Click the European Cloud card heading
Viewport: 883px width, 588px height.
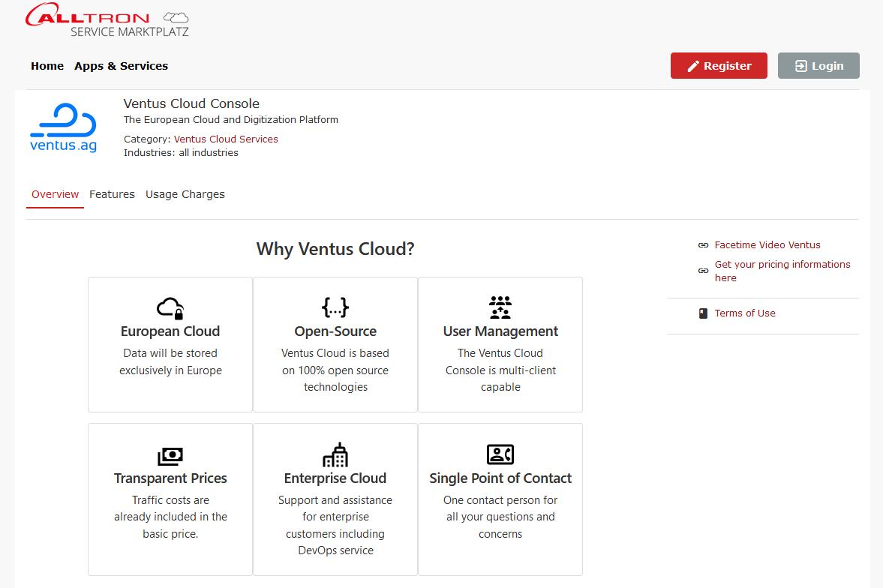[170, 331]
